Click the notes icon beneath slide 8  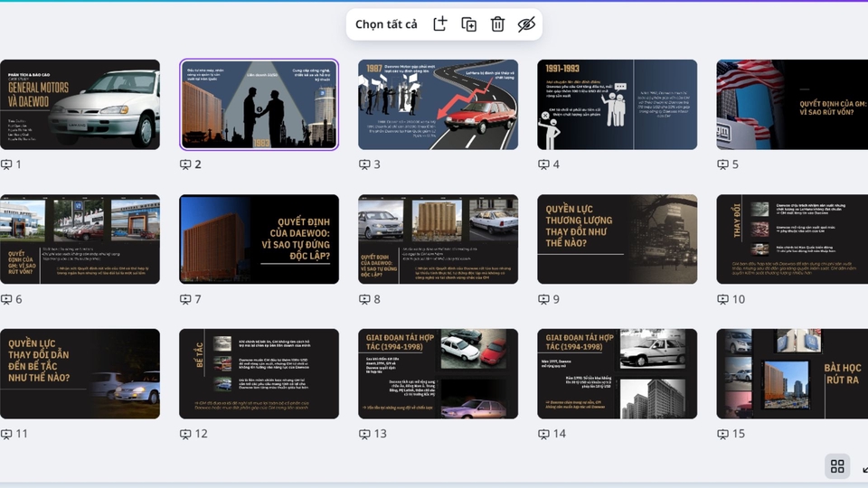click(365, 299)
